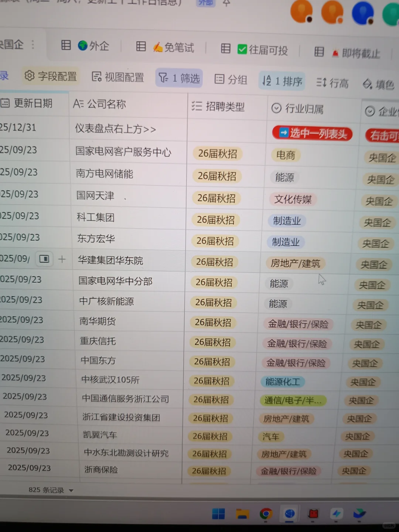This screenshot has height=532, width=399.
Task: Click the grid icon before 免笔试
Action: 141,46
